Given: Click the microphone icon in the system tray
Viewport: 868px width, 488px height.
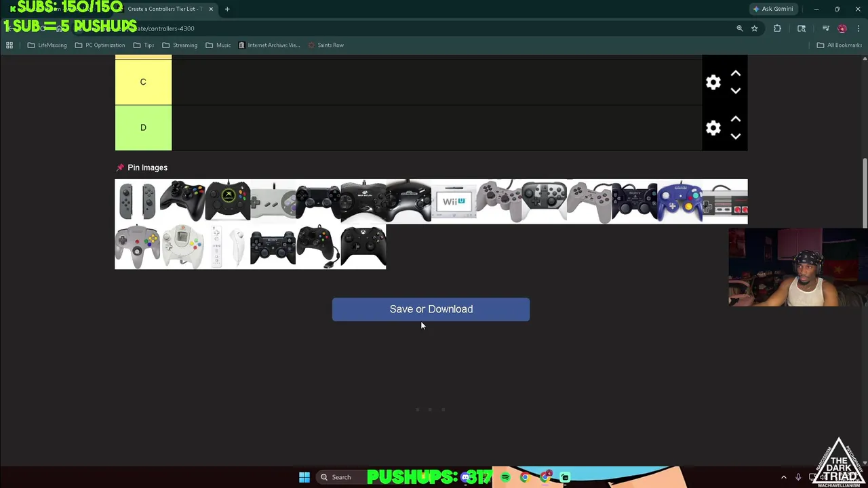Looking at the screenshot, I should pos(798,477).
